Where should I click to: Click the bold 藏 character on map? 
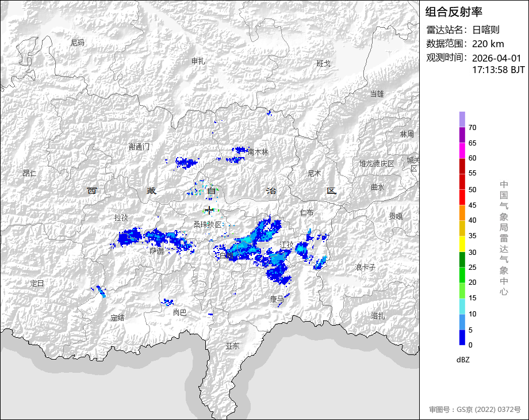[x=151, y=191]
